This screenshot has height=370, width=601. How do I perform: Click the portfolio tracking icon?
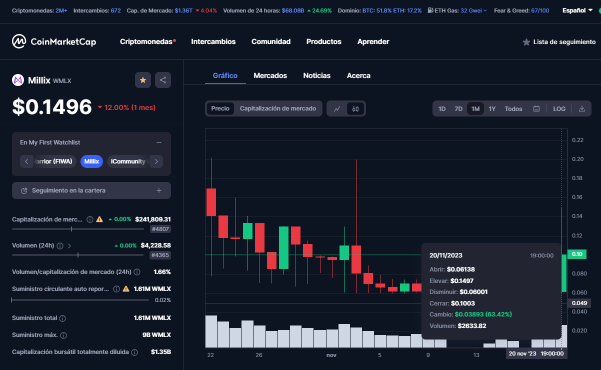point(24,191)
